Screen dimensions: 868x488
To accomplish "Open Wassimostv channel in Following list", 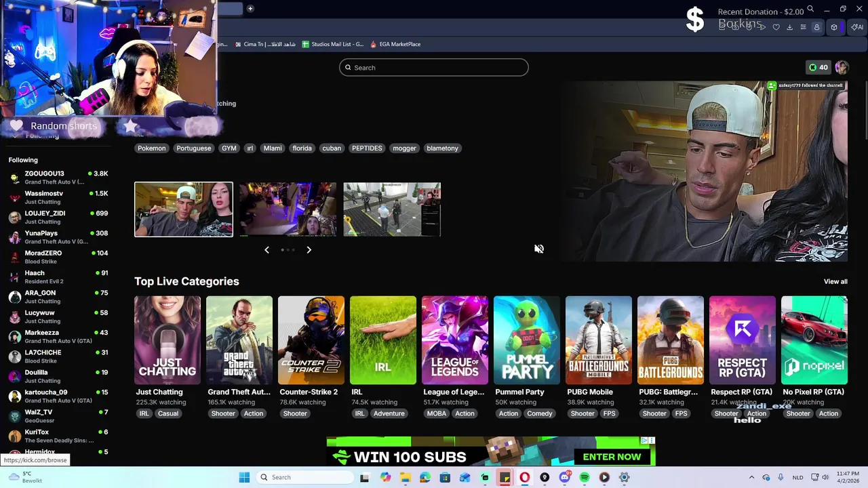I will coord(59,197).
